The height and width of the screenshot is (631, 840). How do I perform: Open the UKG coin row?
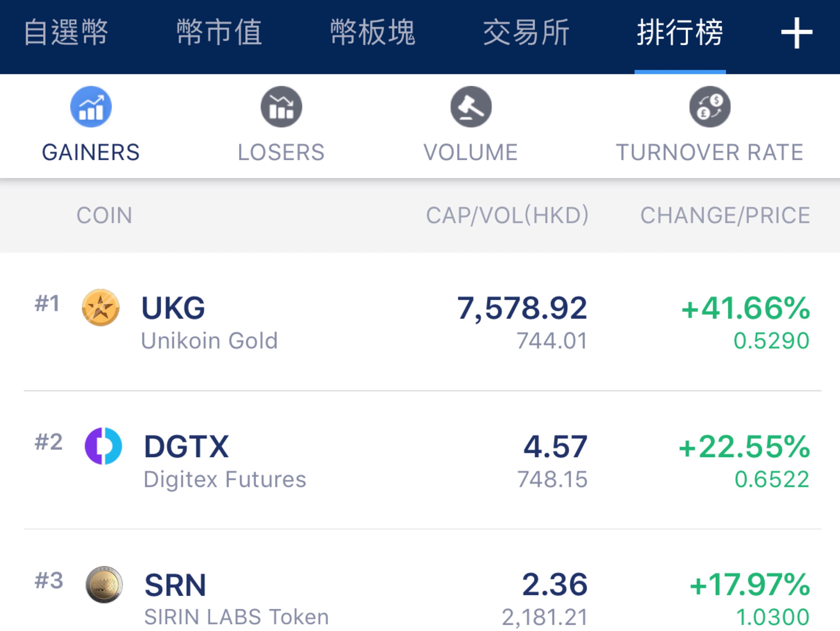point(422,322)
